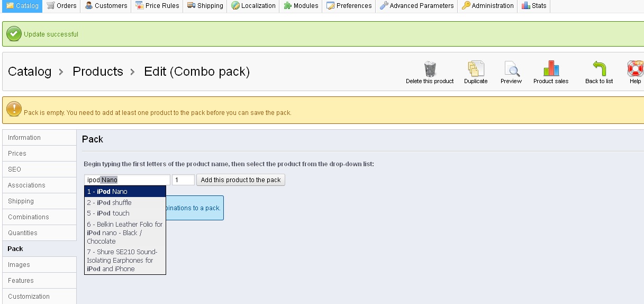Viewport: 644px width, 304px height.
Task: Pick iPod touch from dropdown suggestions
Action: coord(125,213)
